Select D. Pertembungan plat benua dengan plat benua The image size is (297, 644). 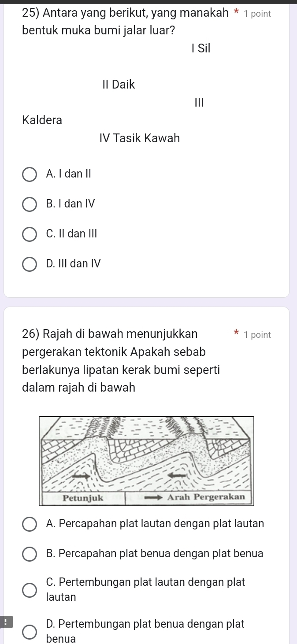[30, 632]
